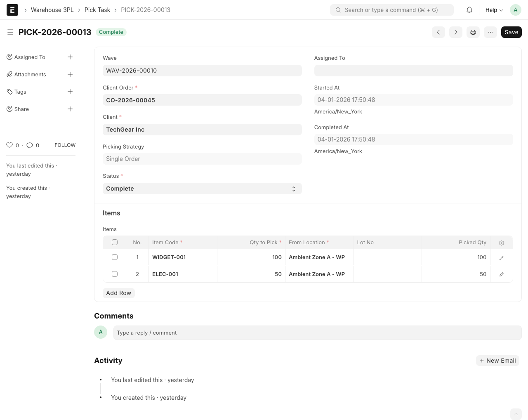Open the Status dropdown showing Complete
528x420 pixels.
click(202, 189)
